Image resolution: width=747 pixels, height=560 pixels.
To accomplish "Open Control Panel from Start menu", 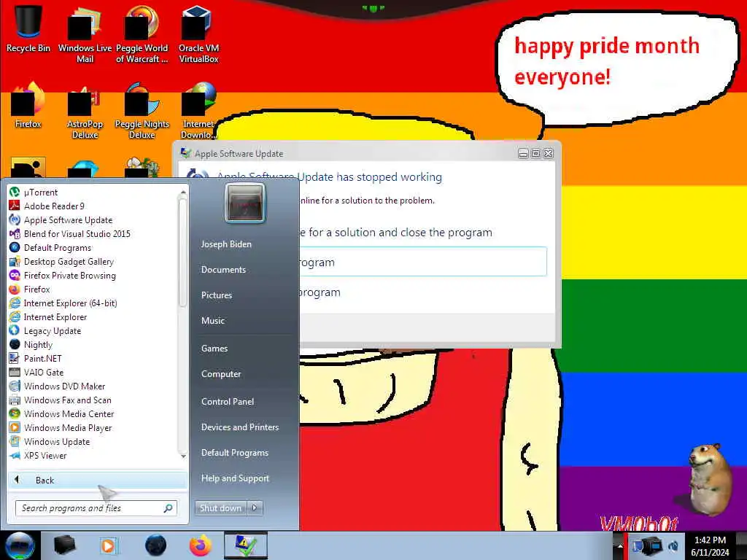I will [228, 402].
